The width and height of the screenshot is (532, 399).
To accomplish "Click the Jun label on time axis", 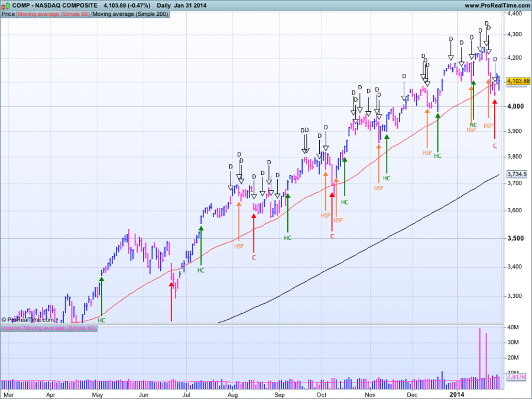I will tap(144, 395).
